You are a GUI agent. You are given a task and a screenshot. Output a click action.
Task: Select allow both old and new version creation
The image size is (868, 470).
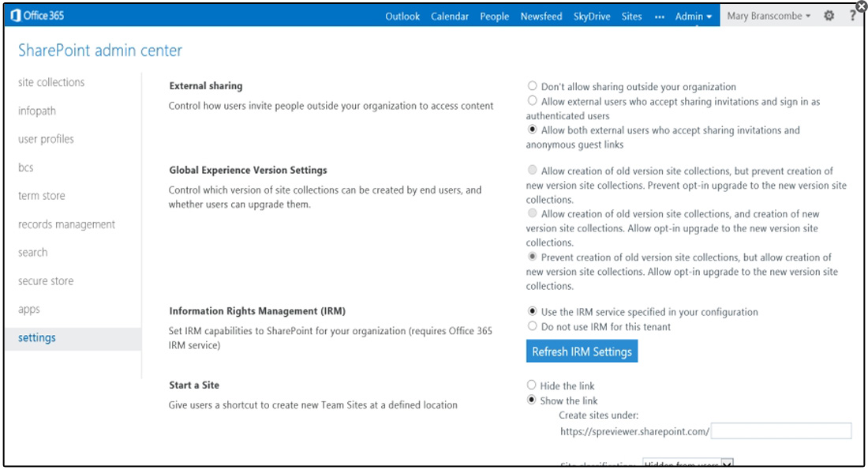click(532, 213)
